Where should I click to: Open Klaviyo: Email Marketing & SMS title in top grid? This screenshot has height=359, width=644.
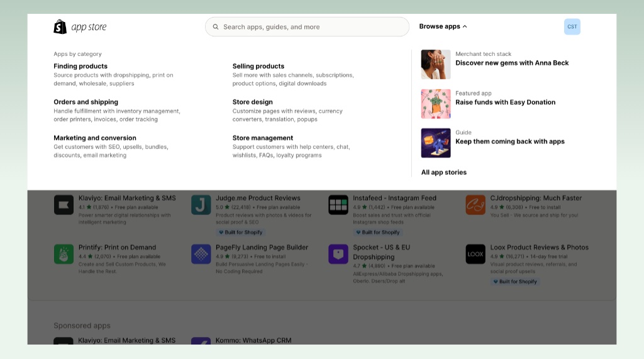[x=127, y=198]
